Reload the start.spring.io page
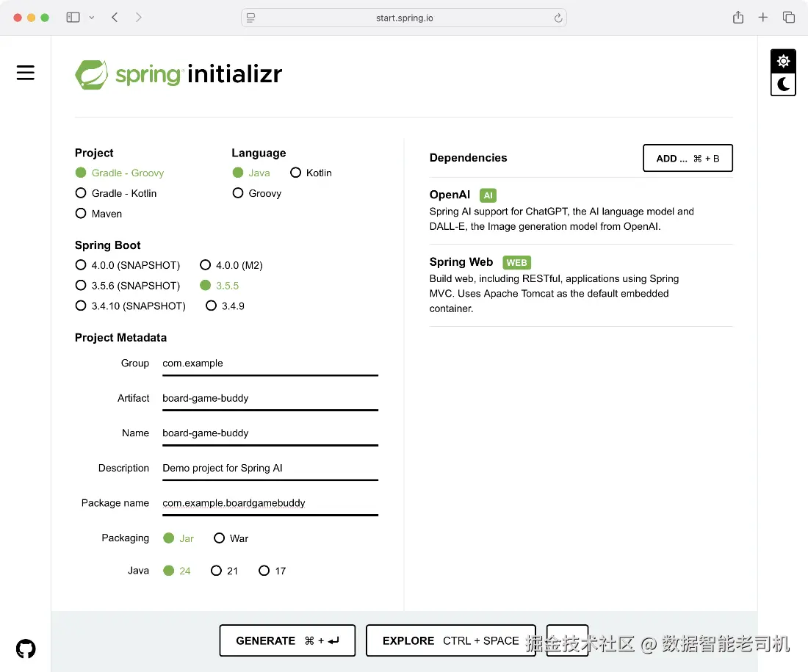808x672 pixels. [558, 18]
